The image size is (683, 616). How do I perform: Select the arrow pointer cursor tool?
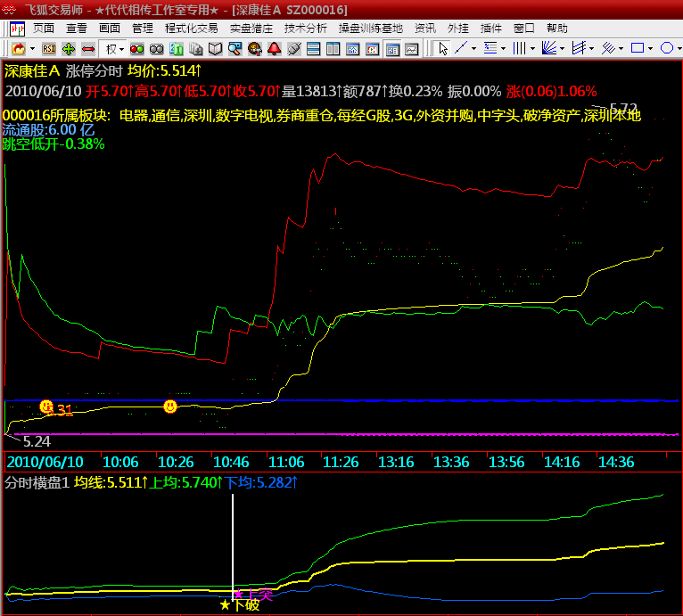pos(443,48)
